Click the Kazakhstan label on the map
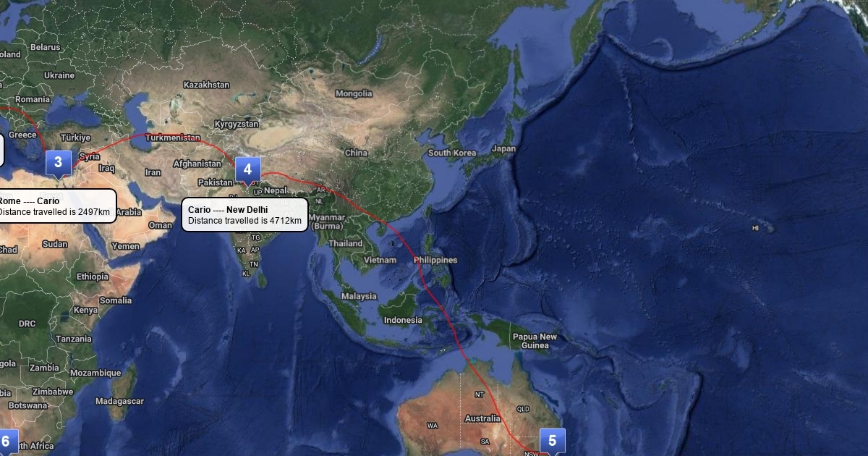The width and height of the screenshot is (868, 456). pyautogui.click(x=206, y=85)
